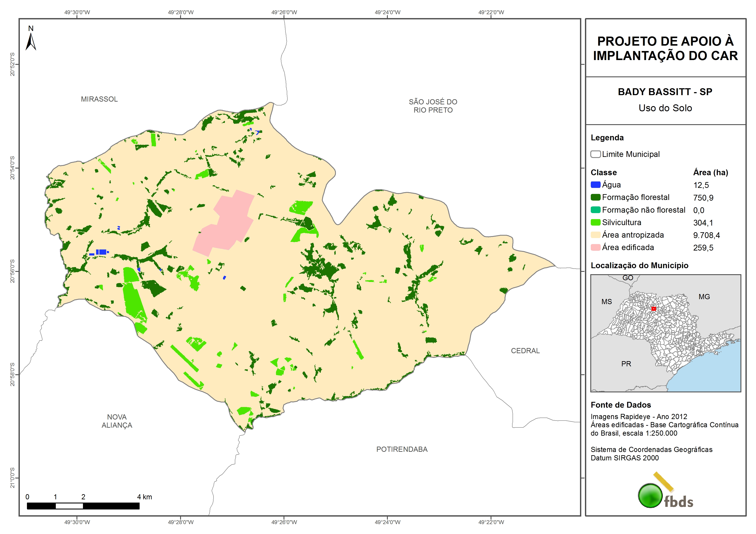Click the fbds green logo
The image size is (756, 534).
[651, 495]
